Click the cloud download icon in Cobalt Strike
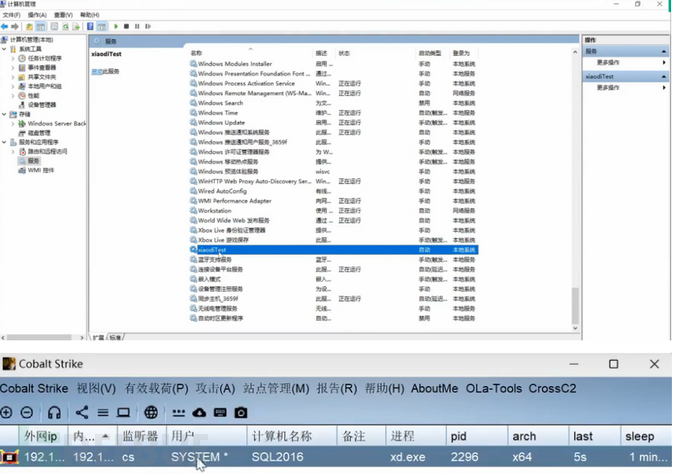690x474 pixels. pos(199,412)
